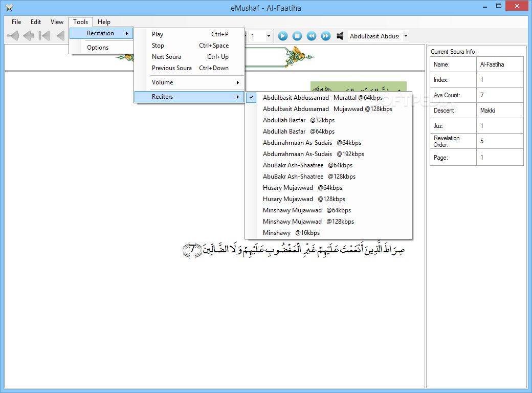Select Abdurrahmaan As-Sudais @192kbps reciter
The width and height of the screenshot is (532, 393).
(328, 154)
